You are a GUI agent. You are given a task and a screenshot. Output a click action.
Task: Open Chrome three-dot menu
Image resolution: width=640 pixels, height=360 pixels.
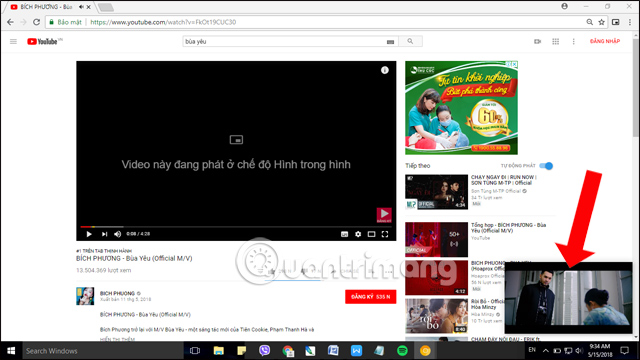[x=629, y=22]
